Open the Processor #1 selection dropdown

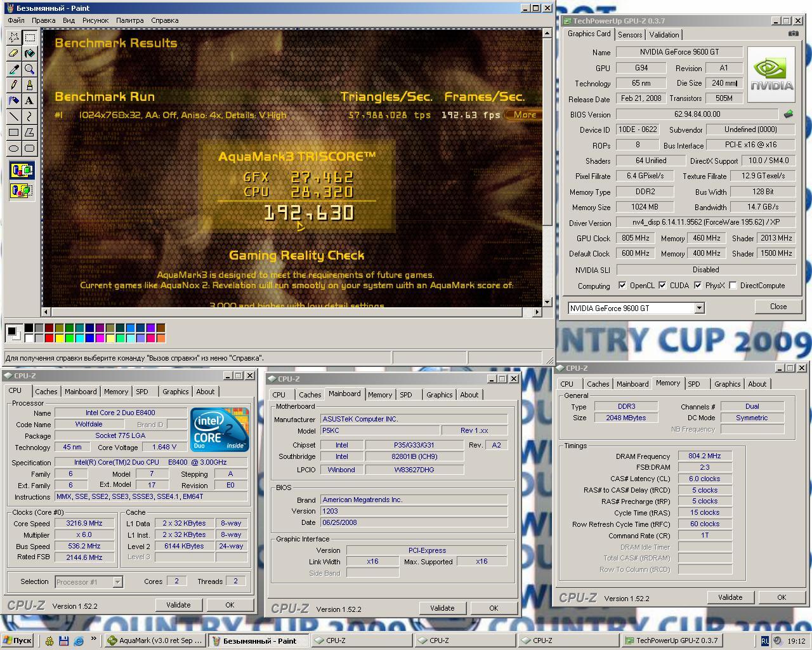coord(117,581)
